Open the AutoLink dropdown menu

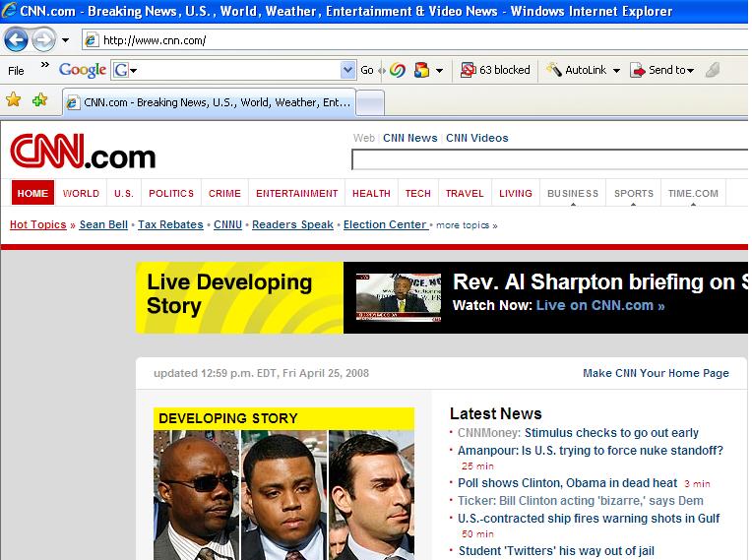tap(616, 70)
